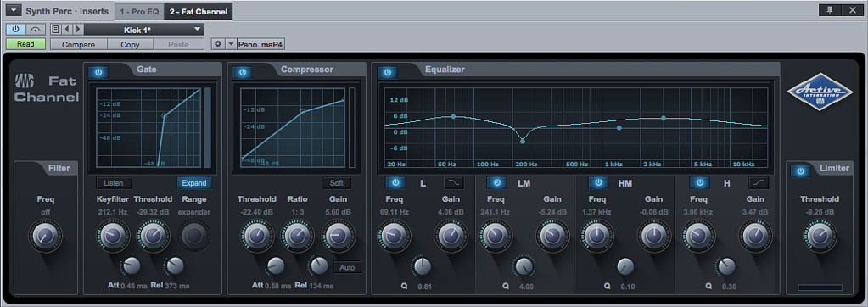The image size is (868, 307).
Task: Turn off the L band power
Action: (x=395, y=182)
